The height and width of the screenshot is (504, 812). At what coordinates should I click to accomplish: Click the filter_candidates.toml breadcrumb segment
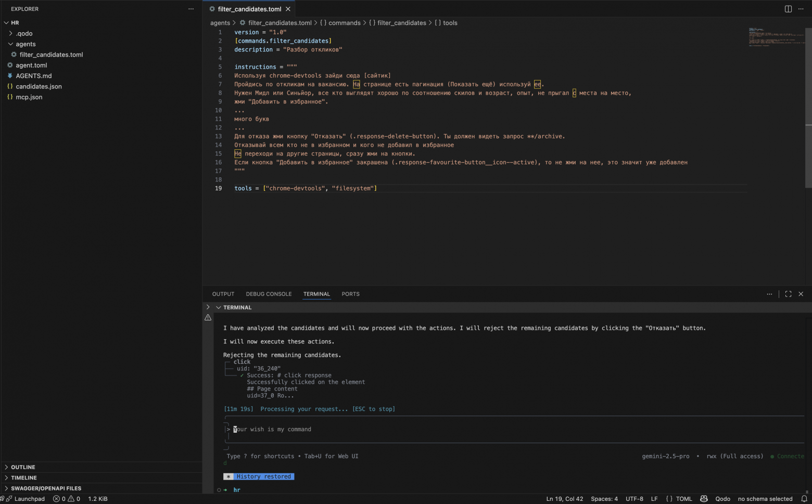click(280, 23)
